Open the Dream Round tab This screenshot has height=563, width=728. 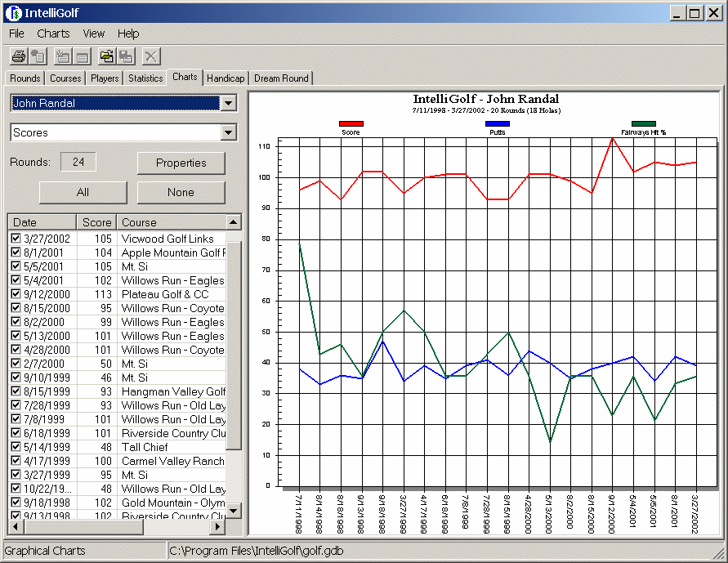281,78
